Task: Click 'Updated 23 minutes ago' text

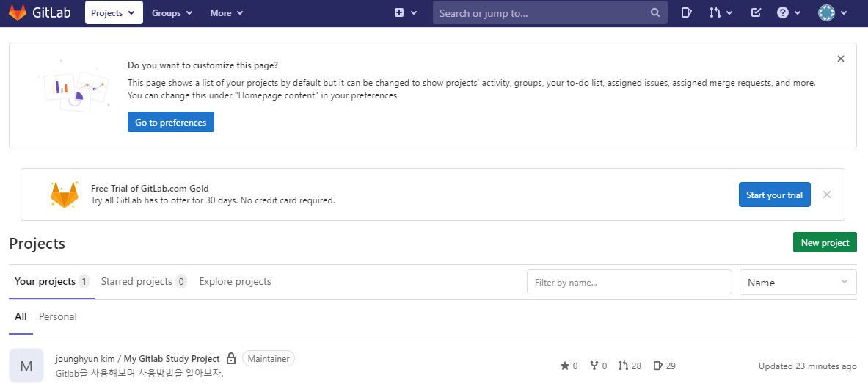Action: (808, 366)
